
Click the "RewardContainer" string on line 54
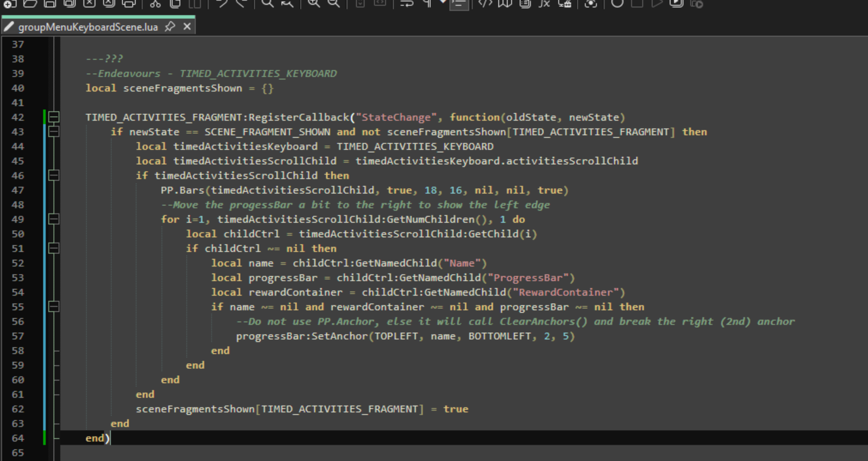point(566,292)
